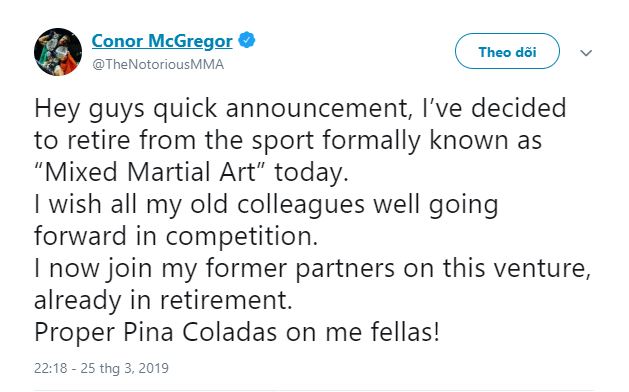The image size is (629, 392).
Task: Click the 'Proper Pina Coladas' text
Action: click(x=156, y=333)
